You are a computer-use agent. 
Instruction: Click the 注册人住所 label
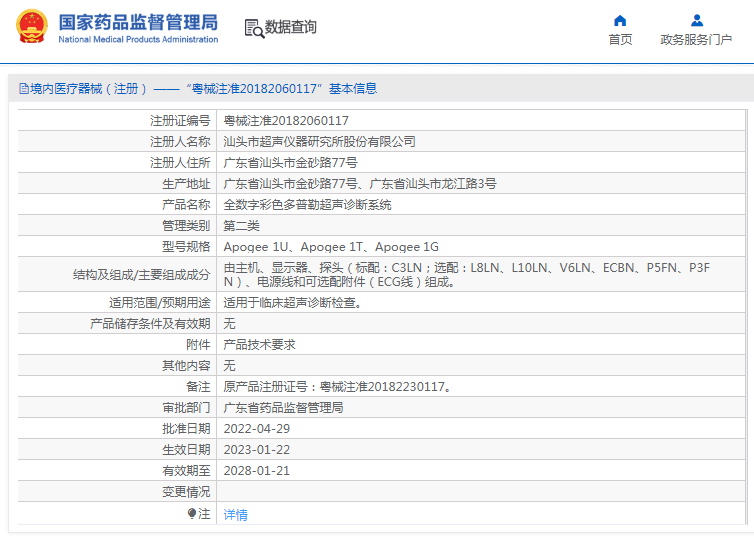(x=180, y=163)
